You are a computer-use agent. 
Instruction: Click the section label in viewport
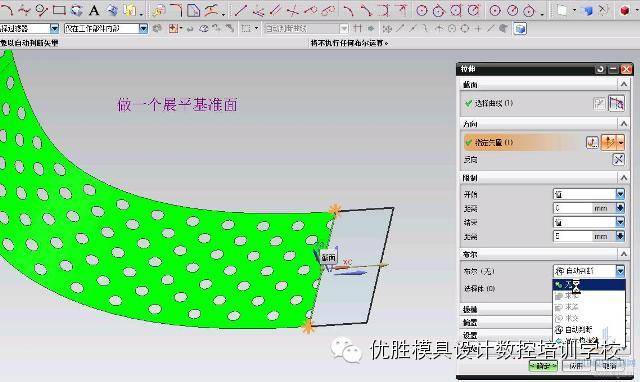[328, 257]
